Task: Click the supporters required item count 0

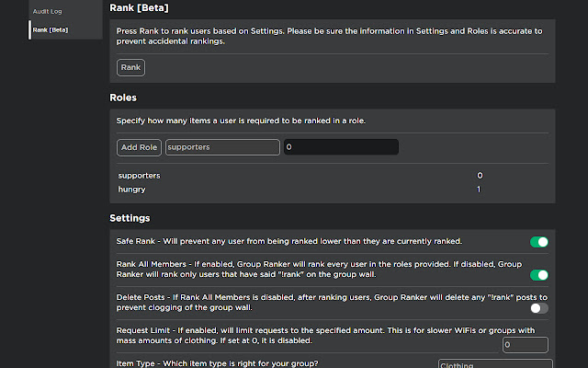Action: pyautogui.click(x=480, y=176)
